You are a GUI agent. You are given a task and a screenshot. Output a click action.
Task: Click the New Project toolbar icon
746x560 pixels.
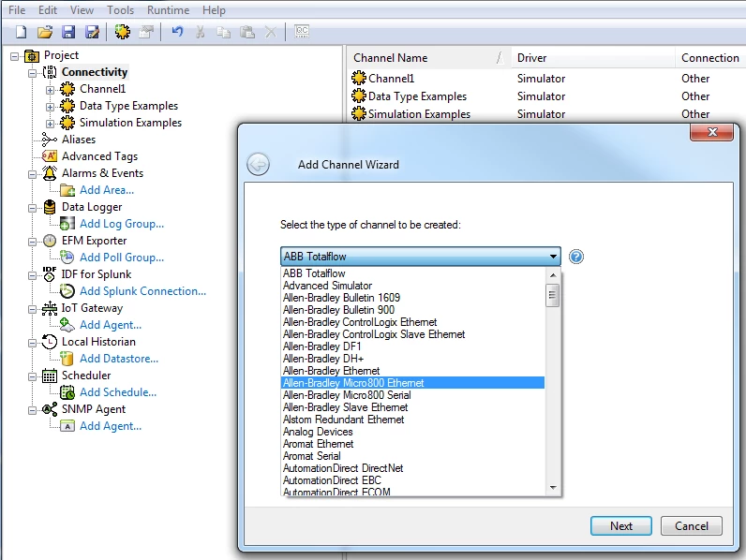[x=21, y=32]
